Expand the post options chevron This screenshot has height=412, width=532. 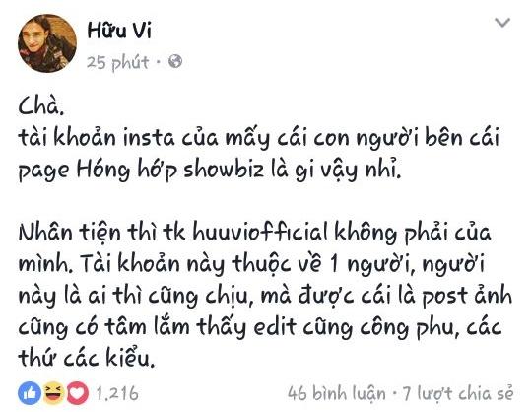point(502,23)
